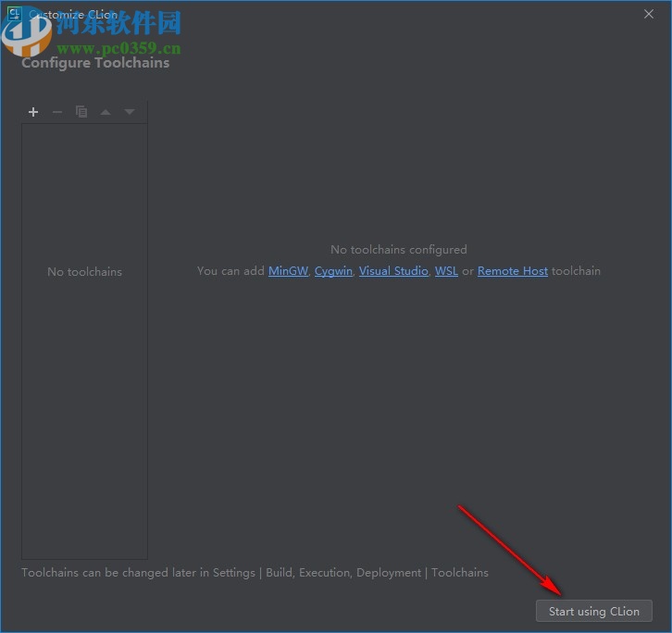Click the "No toolchains configured" text

pyautogui.click(x=399, y=250)
